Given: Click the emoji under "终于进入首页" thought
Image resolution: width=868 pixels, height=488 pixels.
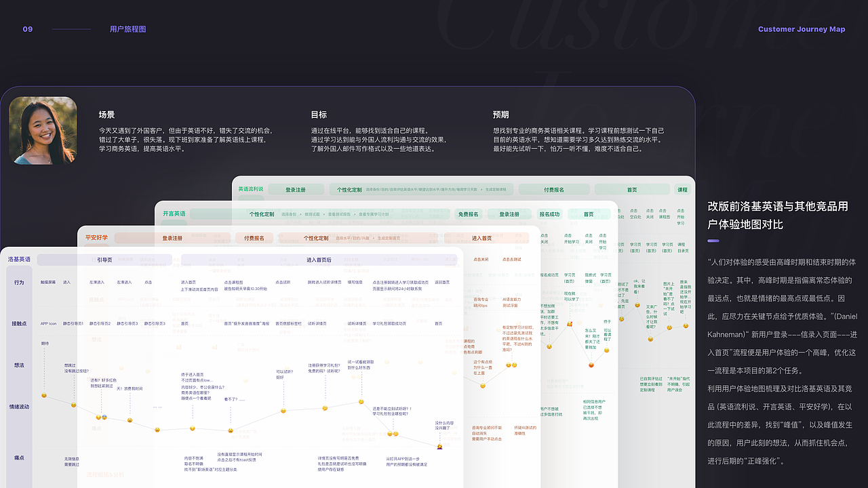Looking at the screenshot, I should coord(192,428).
